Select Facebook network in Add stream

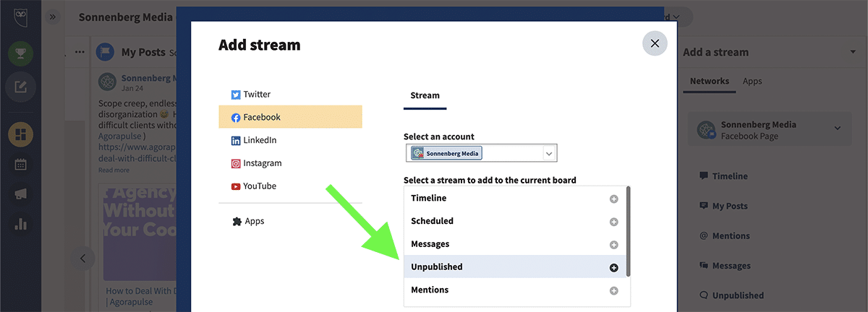[x=290, y=117]
